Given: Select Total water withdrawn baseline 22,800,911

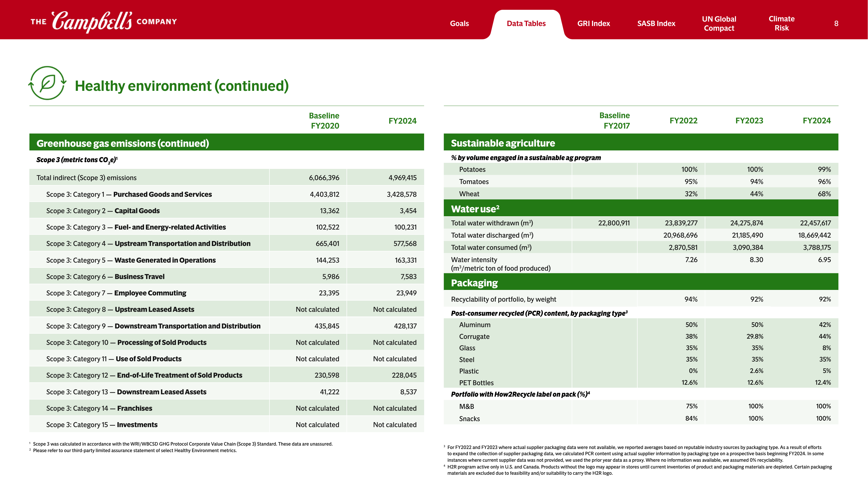Looking at the screenshot, I should [614, 223].
